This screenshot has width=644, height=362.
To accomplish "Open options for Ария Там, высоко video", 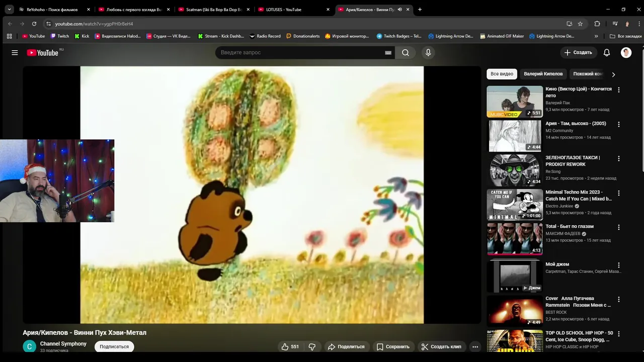I will (619, 124).
